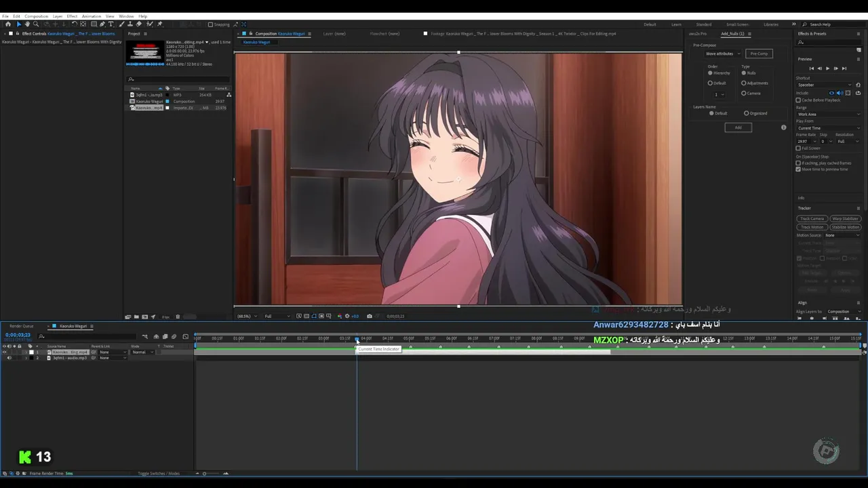Click the Add button in Add_Nulls panel
Viewport: 868px width, 488px height.
click(x=738, y=127)
